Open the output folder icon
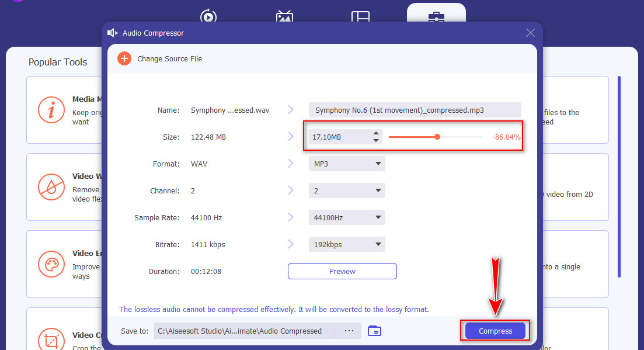This screenshot has height=350, width=644. 374,331
